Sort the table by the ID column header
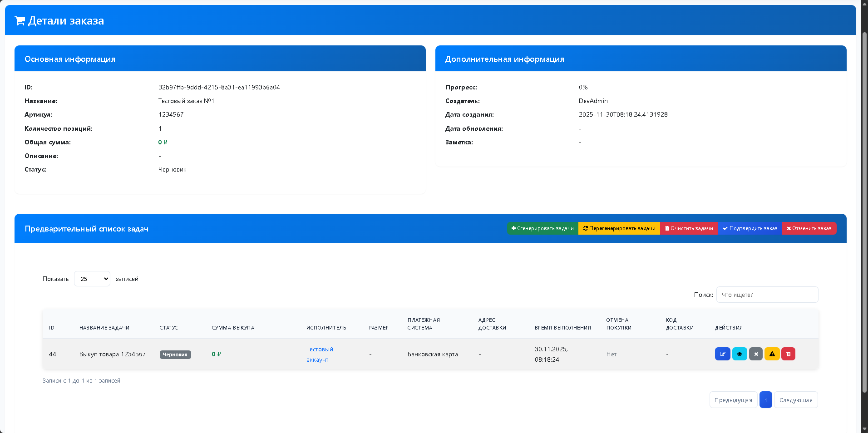The height and width of the screenshot is (433, 868). coord(52,328)
